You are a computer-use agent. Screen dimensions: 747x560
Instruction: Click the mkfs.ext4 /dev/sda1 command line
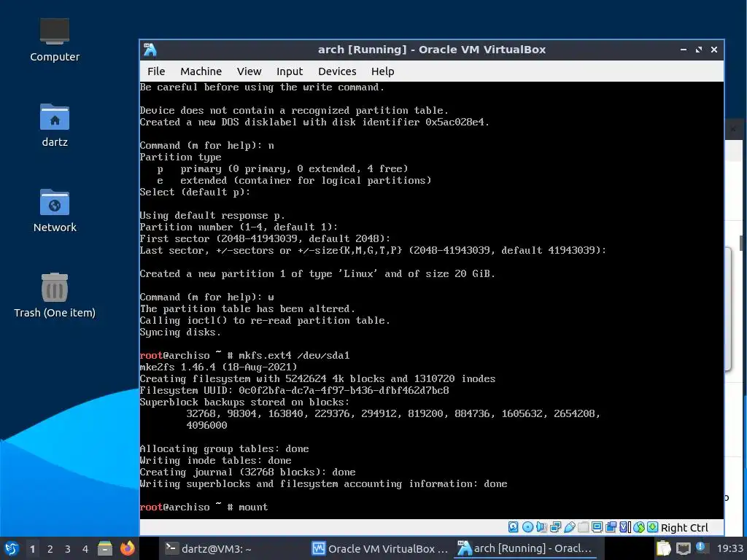click(244, 355)
